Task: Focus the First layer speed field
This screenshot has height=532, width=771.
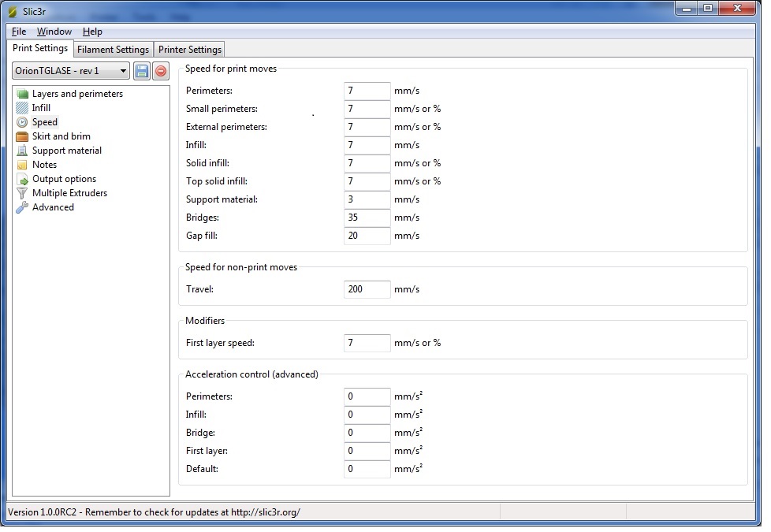Action: point(367,343)
